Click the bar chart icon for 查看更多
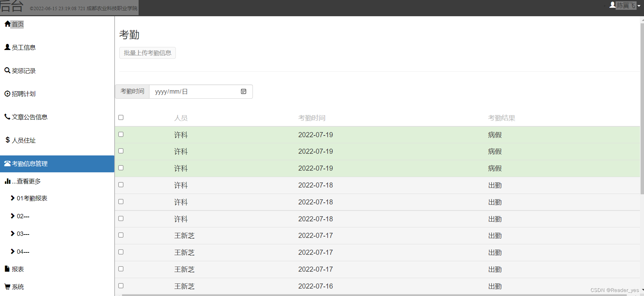 [7, 181]
